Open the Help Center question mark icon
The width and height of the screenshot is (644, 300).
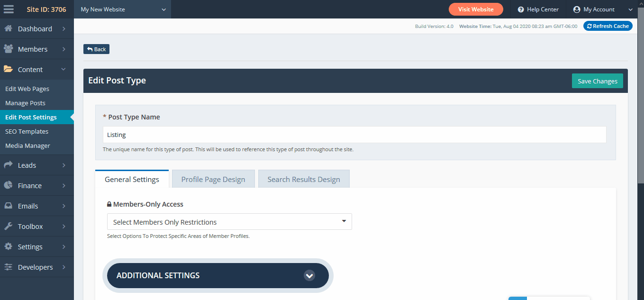(x=520, y=9)
